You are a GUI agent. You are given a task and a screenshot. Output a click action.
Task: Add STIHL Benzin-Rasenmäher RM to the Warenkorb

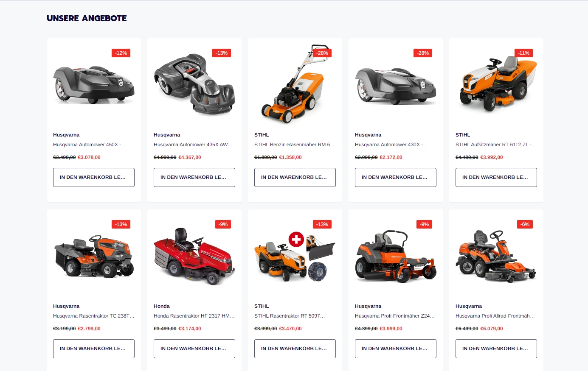point(295,177)
